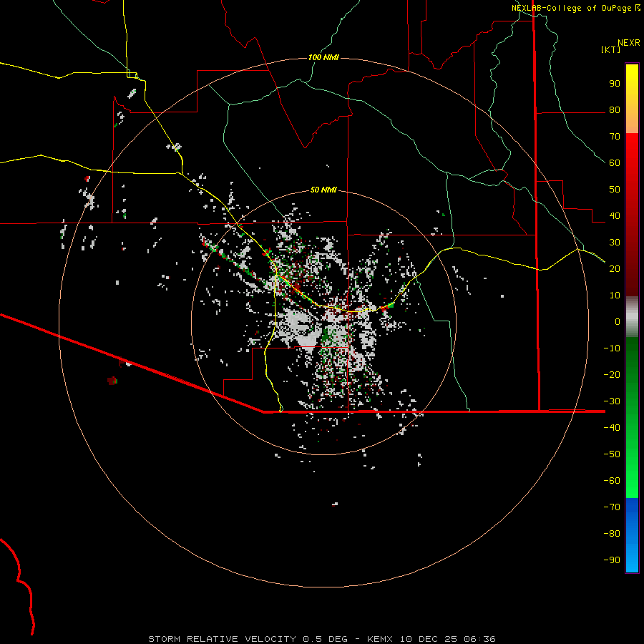Click the -50 value on velocity scale
This screenshot has width=644, height=644.
coord(612,454)
